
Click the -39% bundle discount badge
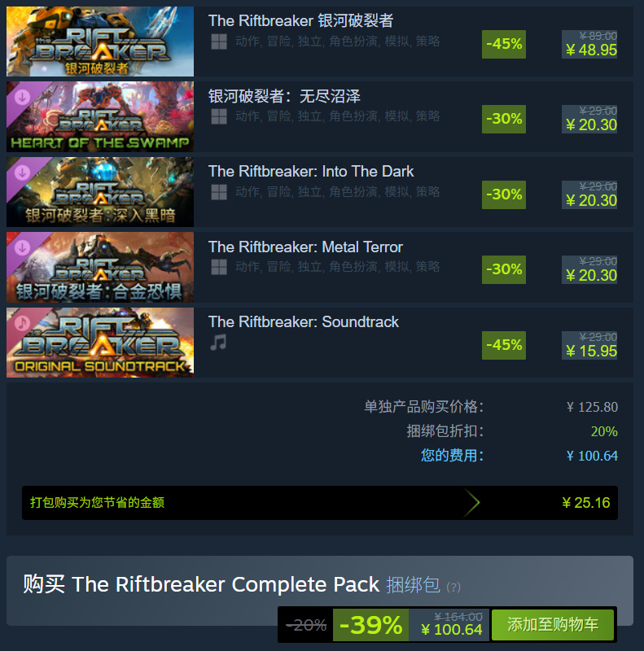coord(370,625)
